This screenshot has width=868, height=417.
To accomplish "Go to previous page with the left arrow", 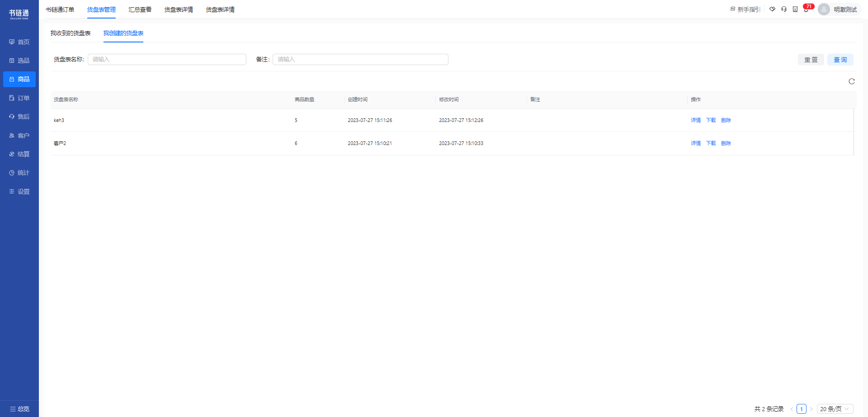I will click(792, 409).
